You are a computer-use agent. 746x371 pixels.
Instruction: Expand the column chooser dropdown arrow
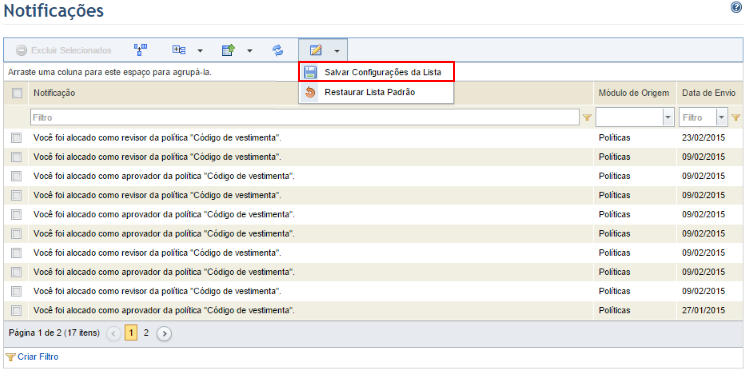click(x=200, y=50)
